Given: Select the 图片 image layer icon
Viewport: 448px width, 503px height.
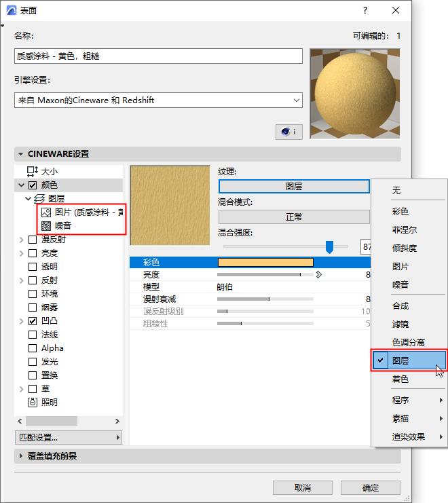Looking at the screenshot, I should click(x=46, y=212).
